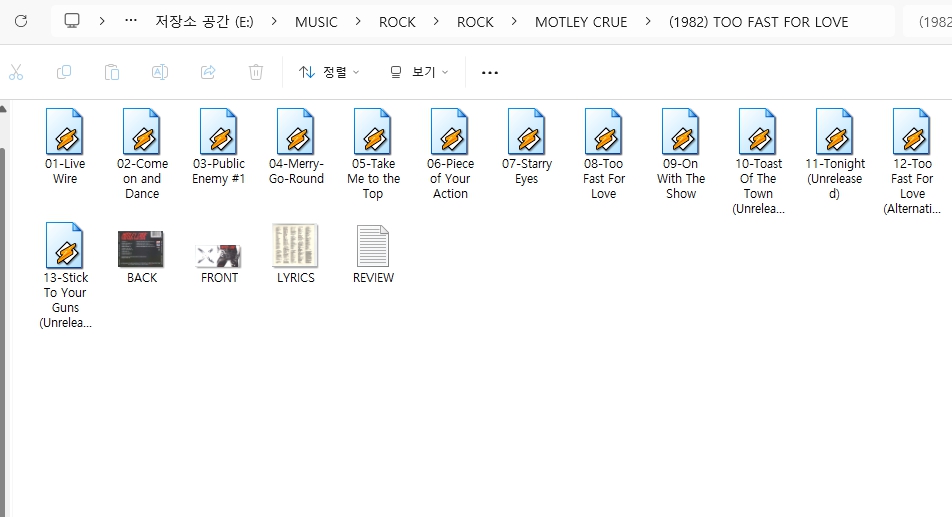This screenshot has height=517, width=952.
Task: Click the Cut scissors icon
Action: coord(15,72)
